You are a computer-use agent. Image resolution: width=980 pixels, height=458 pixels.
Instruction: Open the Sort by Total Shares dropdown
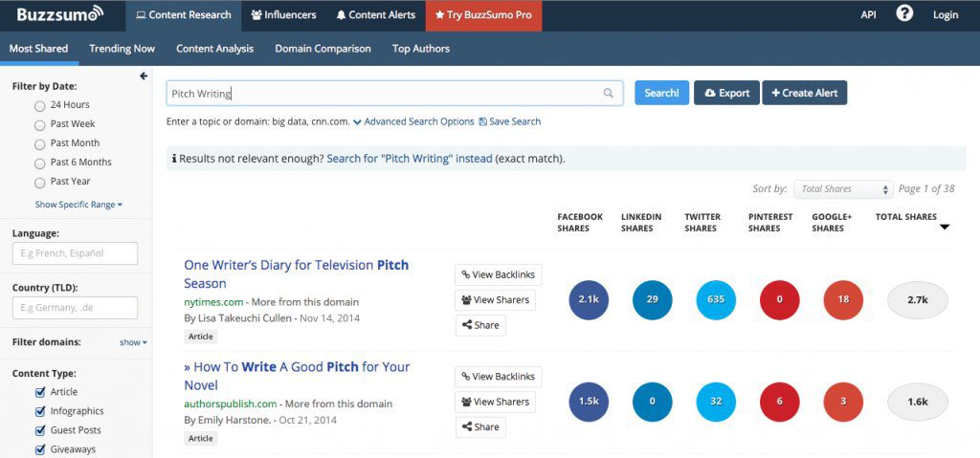[843, 189]
